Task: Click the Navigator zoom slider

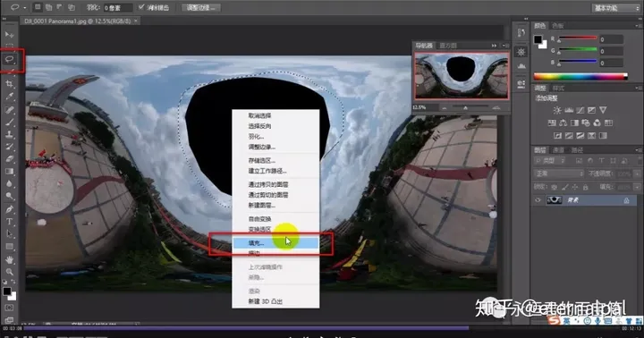Action: click(x=470, y=107)
